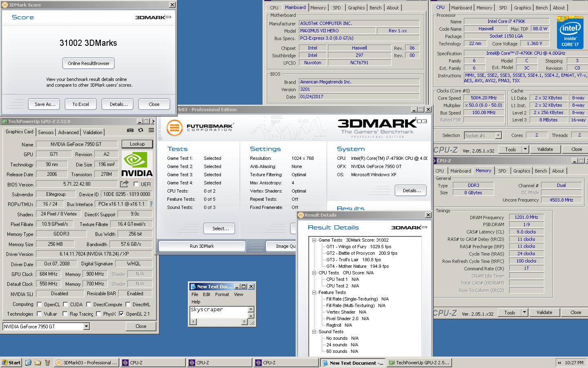Switch to the Sensors tab in GPU-Z
Image resolution: width=588 pixels, height=368 pixels.
tap(46, 132)
